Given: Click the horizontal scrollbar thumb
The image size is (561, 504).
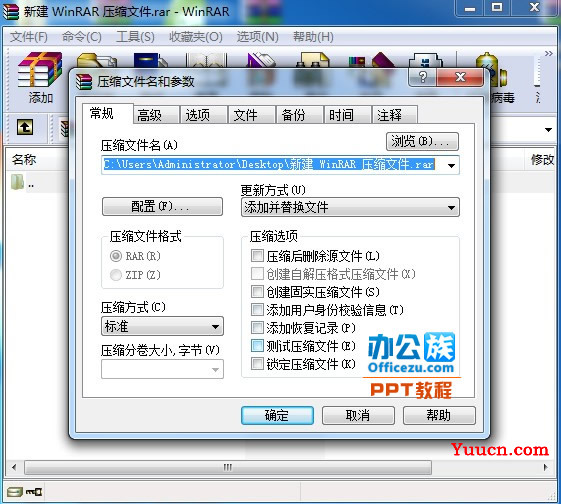Looking at the screenshot, I should point(228,467).
